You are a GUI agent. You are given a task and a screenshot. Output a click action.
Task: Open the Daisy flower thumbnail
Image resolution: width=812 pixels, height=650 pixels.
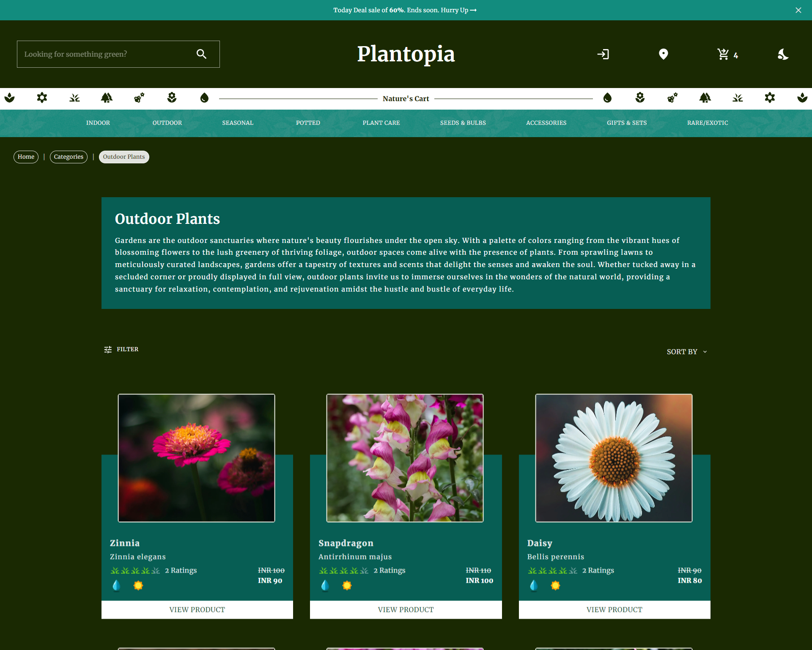point(614,458)
